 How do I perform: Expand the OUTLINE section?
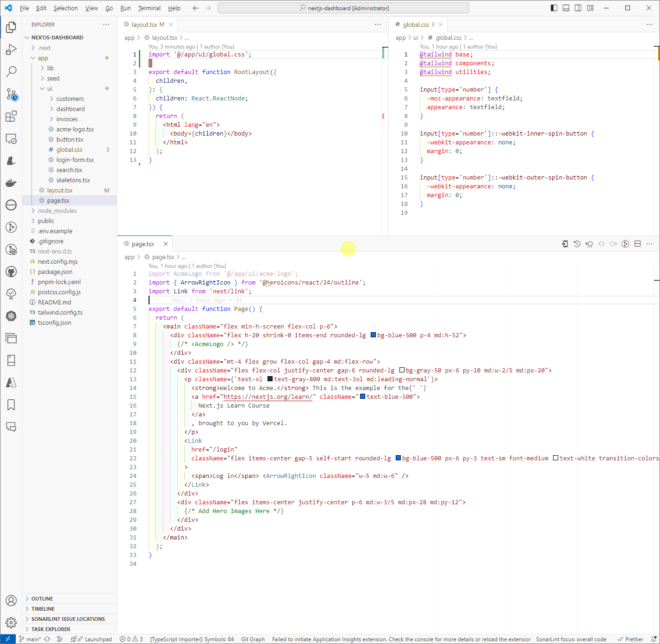coord(42,599)
